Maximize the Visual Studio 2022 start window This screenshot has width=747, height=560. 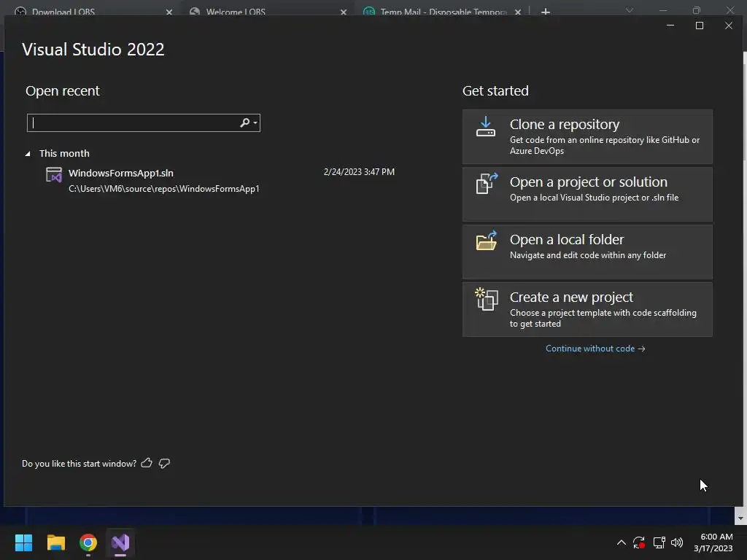700,26
